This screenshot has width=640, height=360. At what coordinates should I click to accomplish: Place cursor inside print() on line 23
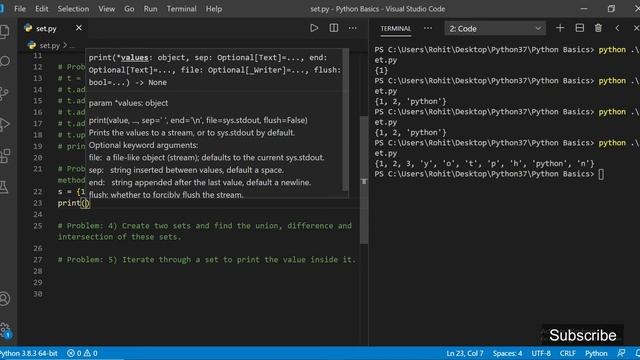click(x=84, y=203)
